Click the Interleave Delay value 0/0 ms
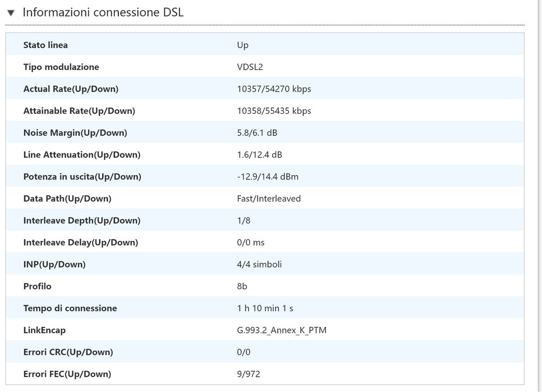The height and width of the screenshot is (392, 542). tap(250, 242)
